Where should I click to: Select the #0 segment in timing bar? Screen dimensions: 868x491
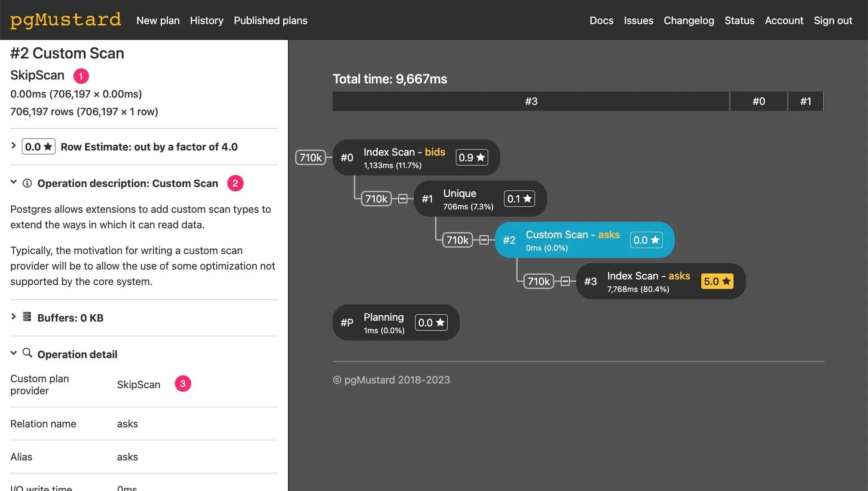[758, 101]
